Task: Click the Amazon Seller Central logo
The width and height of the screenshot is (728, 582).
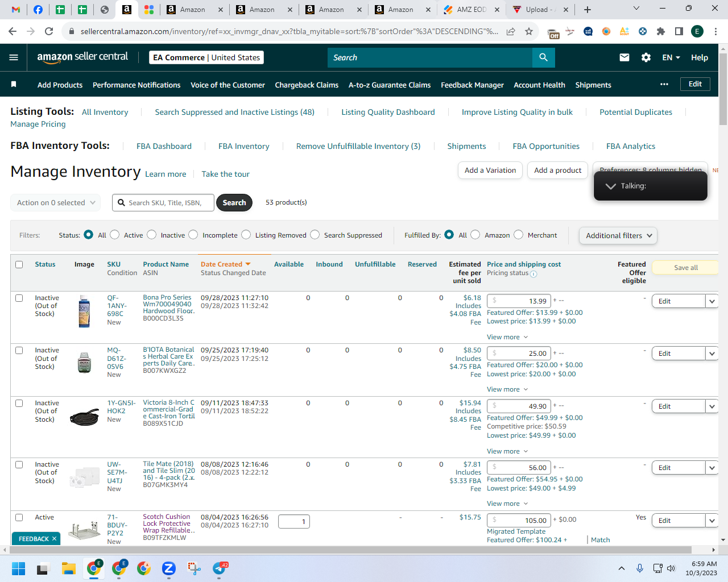Action: pyautogui.click(x=82, y=57)
